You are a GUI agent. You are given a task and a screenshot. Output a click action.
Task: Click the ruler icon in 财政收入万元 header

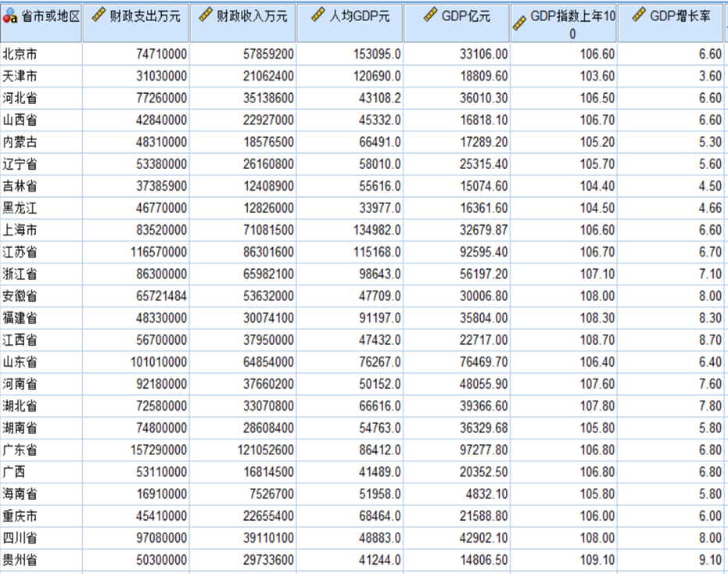(206, 14)
